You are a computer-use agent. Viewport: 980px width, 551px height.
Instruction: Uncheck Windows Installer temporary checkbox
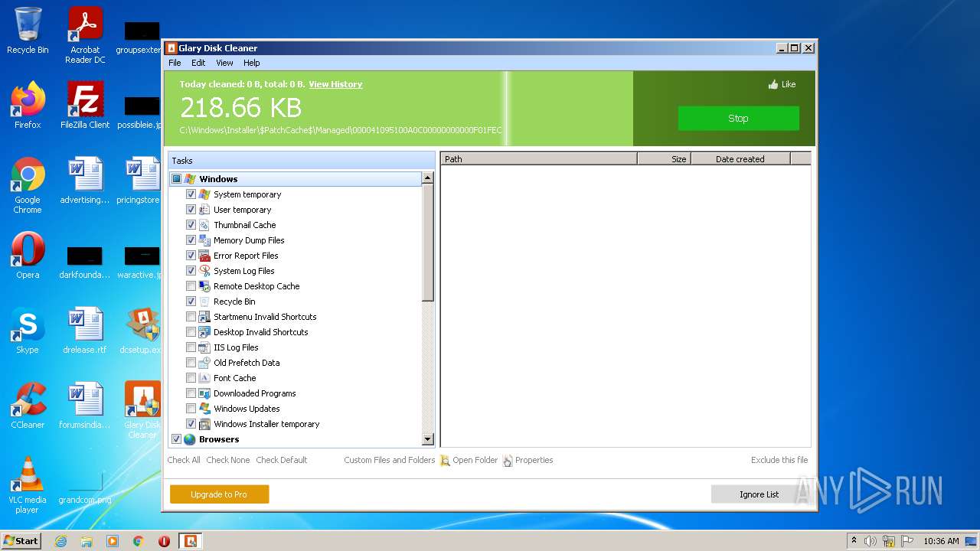(x=191, y=424)
